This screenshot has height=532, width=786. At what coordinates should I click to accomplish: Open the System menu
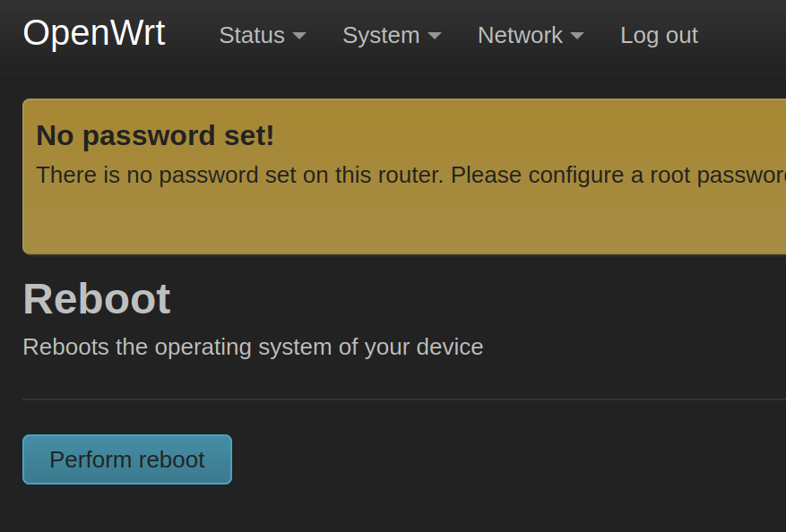[381, 36]
